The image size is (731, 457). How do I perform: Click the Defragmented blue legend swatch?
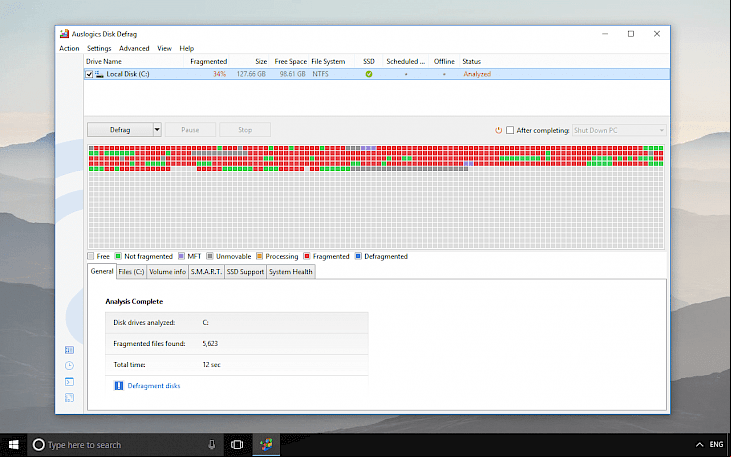[358, 256]
